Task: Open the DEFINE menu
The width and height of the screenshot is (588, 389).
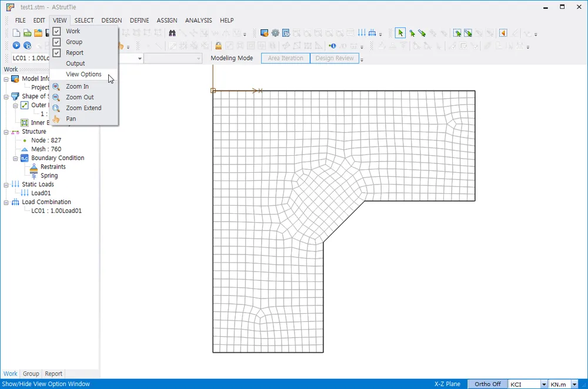Action: 139,20
